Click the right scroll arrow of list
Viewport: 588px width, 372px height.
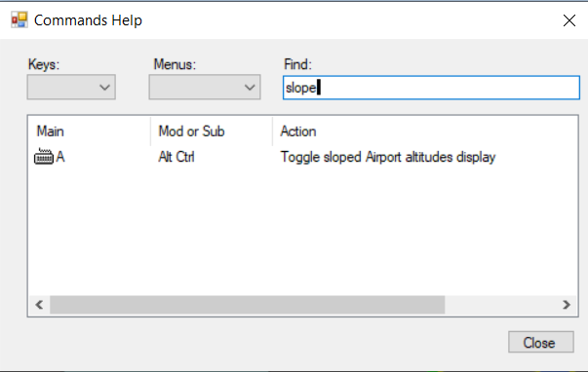tap(567, 305)
